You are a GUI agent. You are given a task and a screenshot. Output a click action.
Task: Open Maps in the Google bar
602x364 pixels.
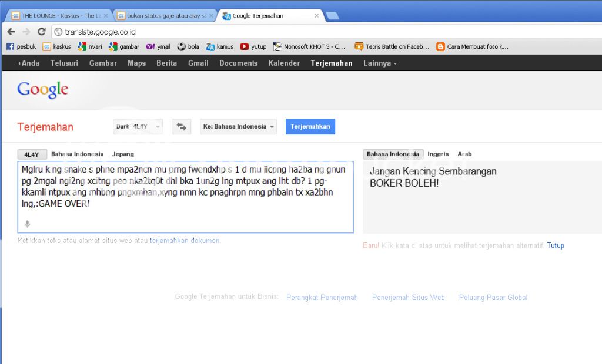(x=136, y=63)
